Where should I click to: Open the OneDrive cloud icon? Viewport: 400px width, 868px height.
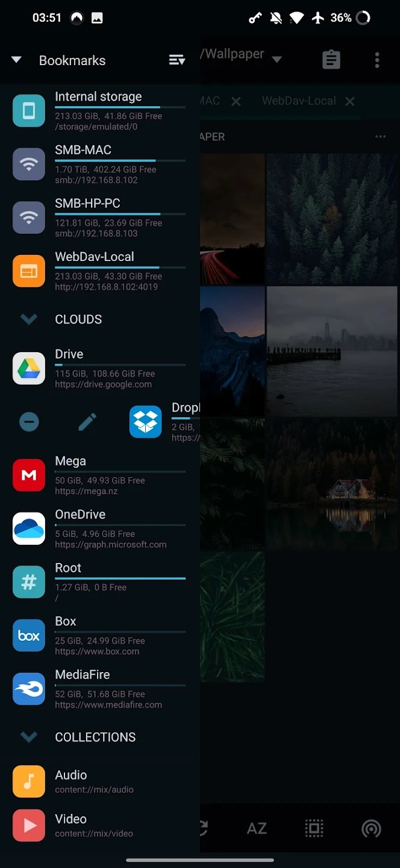29,529
